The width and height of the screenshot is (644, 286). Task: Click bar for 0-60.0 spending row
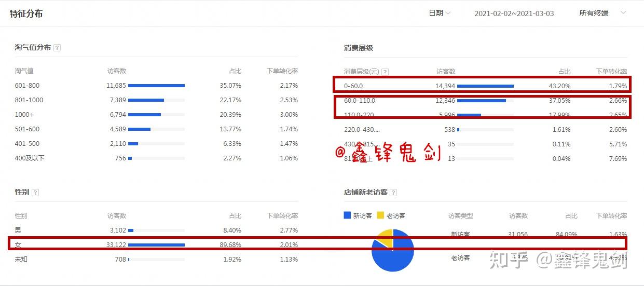tap(485, 86)
